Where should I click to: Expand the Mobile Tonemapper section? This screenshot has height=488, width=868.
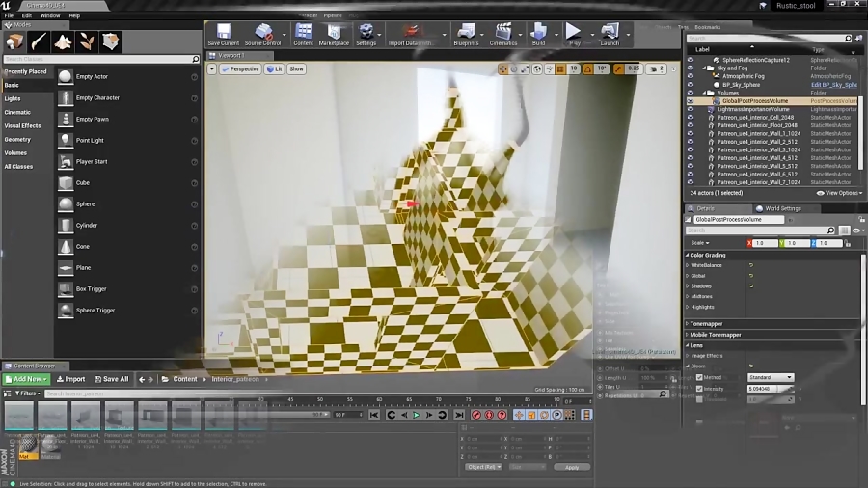click(x=688, y=335)
